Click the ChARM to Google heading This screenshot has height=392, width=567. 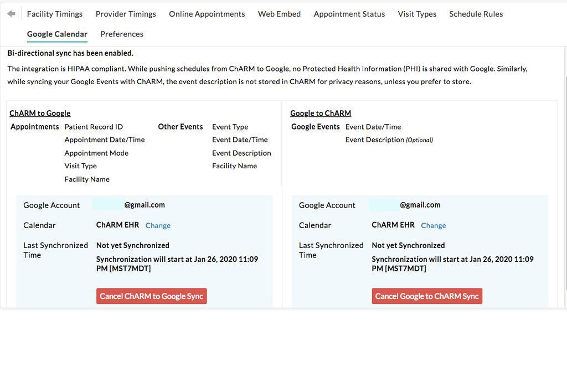pos(39,113)
